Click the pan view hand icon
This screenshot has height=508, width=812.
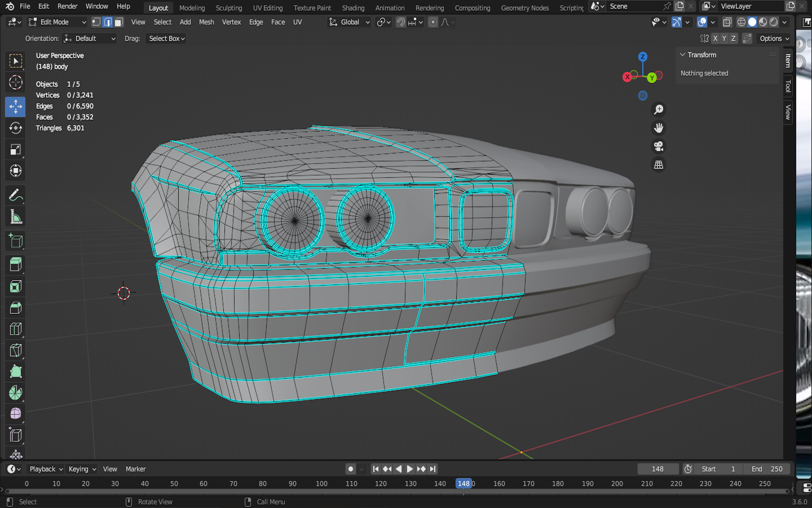tap(658, 128)
